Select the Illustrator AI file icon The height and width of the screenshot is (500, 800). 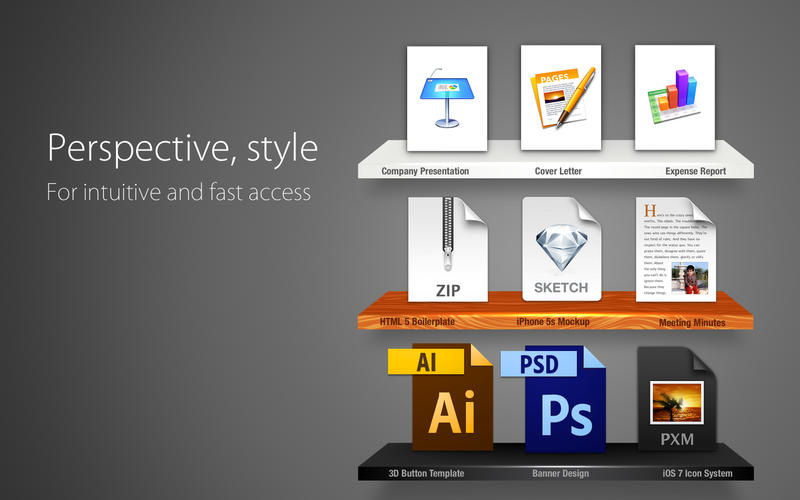tap(440, 397)
